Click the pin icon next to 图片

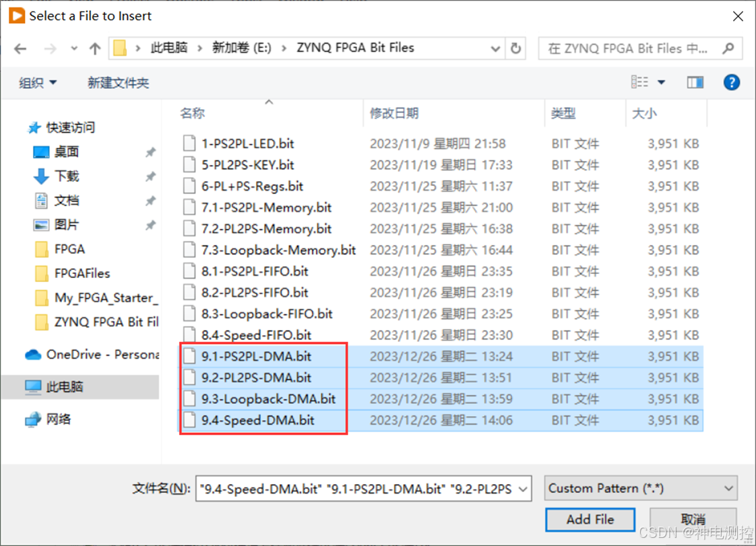(x=150, y=225)
